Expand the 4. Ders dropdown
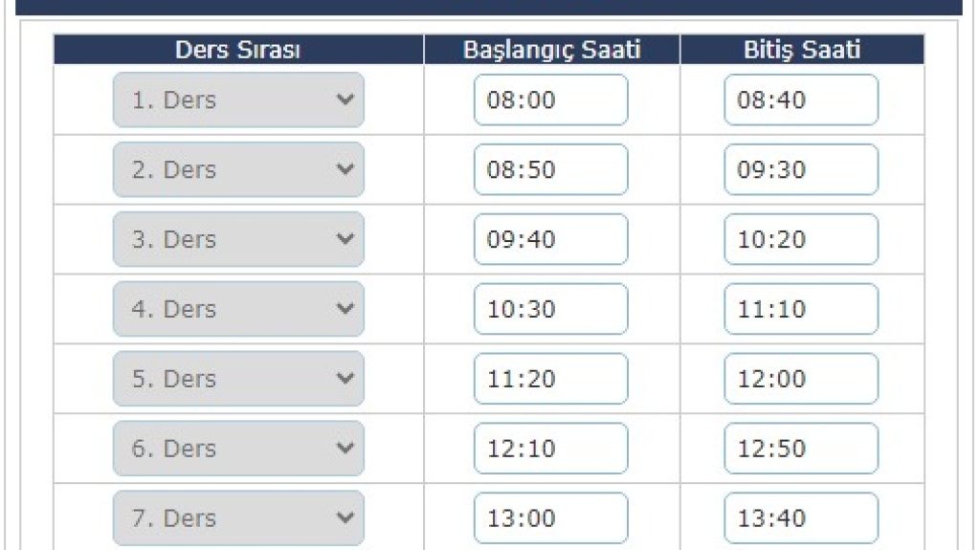This screenshot has height=550, width=980. click(238, 309)
